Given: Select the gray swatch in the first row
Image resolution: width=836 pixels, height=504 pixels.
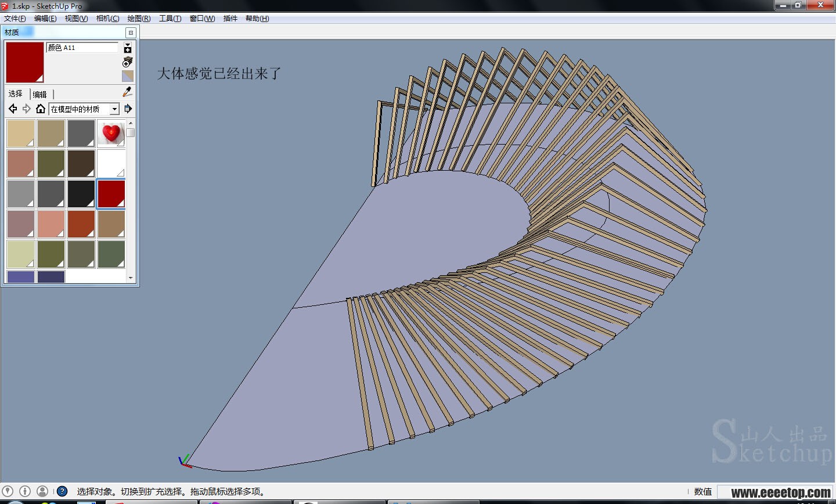Looking at the screenshot, I should pos(81,134).
